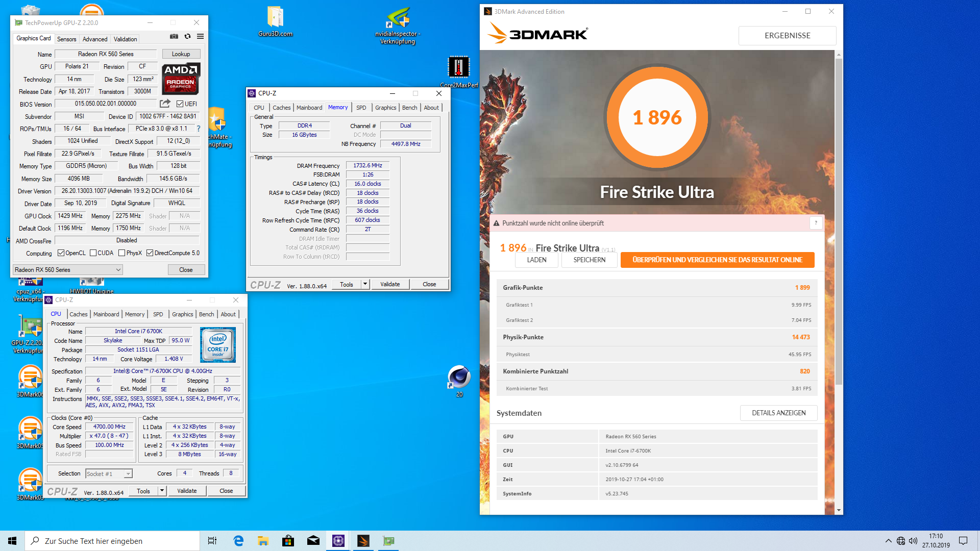
Task: Click DETAILS ANZEIGEN in Systemdaten
Action: tap(778, 413)
